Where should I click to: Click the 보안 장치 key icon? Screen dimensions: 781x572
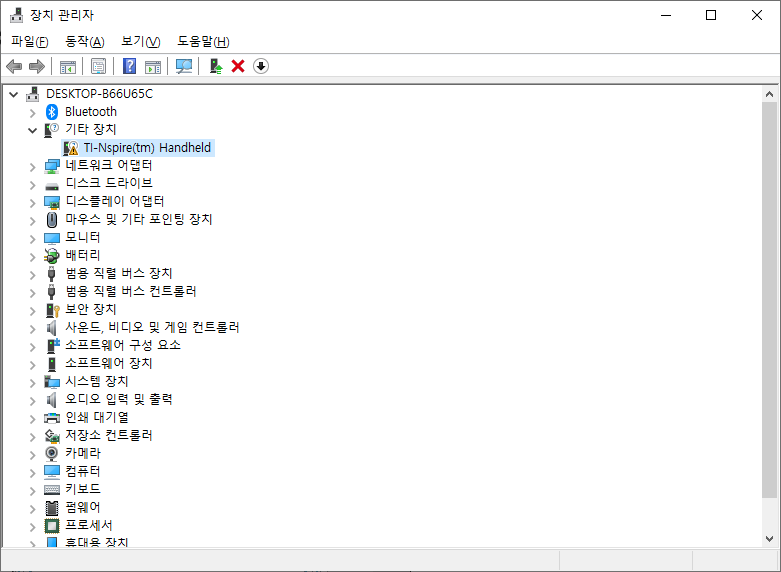(52, 310)
